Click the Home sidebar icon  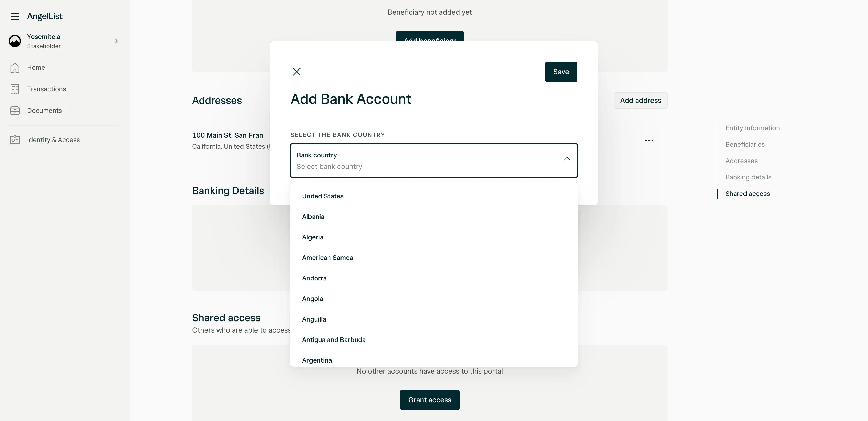(15, 67)
